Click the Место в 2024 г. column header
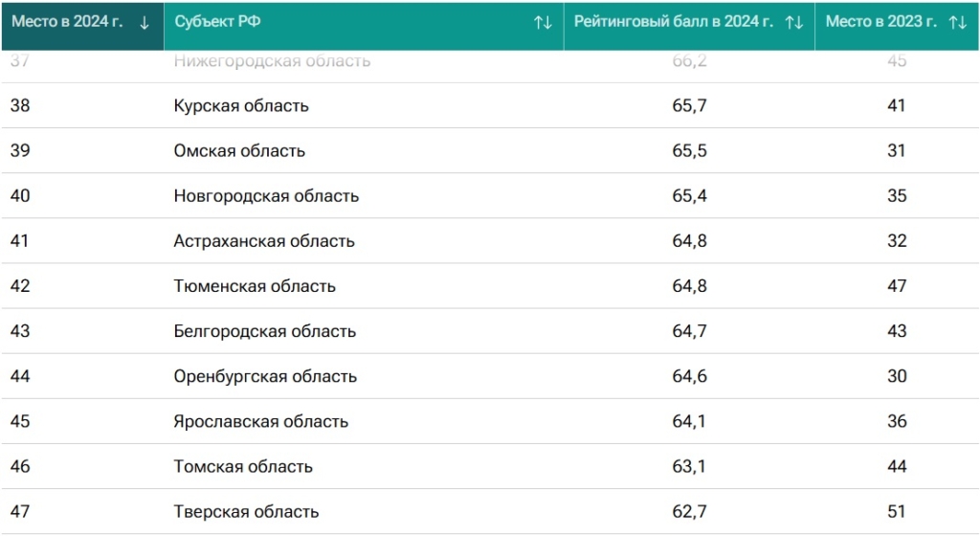The height and width of the screenshot is (536, 980). point(67,22)
